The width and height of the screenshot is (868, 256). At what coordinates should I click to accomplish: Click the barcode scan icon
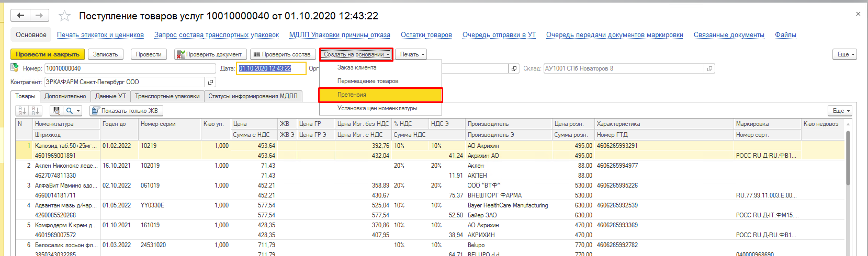click(x=57, y=111)
